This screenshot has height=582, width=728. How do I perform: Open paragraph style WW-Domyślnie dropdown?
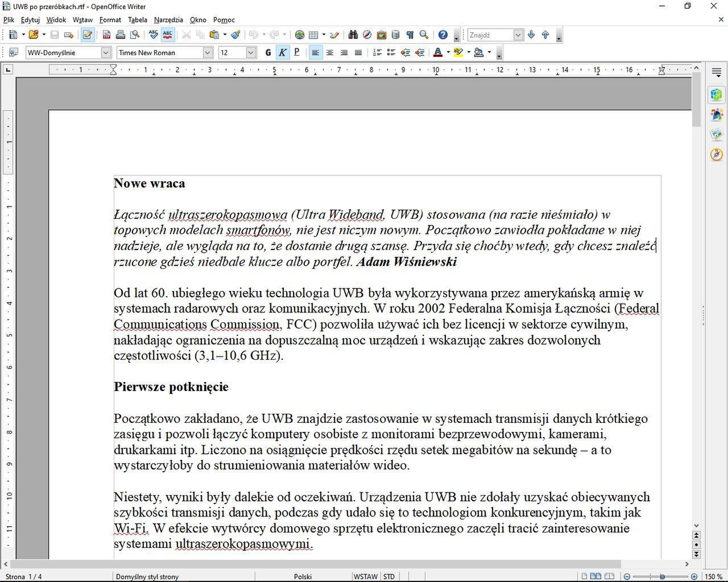(x=106, y=52)
